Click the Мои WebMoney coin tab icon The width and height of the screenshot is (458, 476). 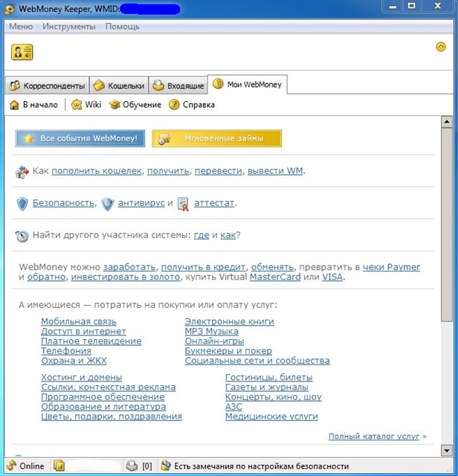[218, 84]
